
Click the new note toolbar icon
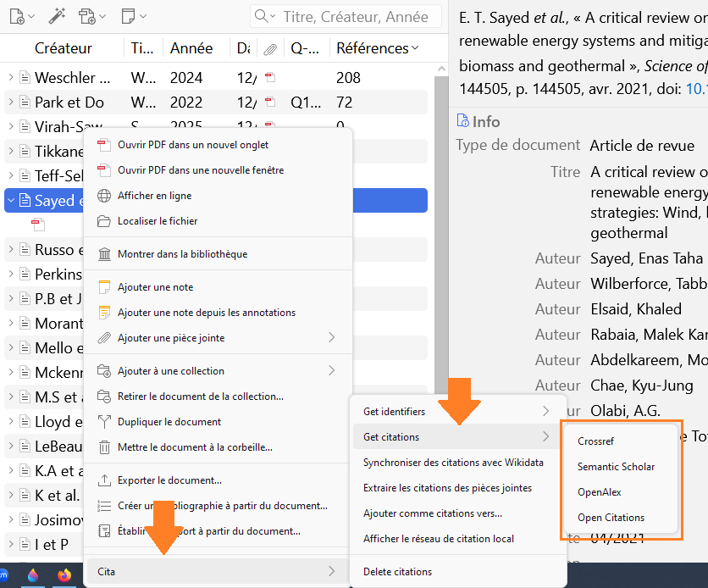pyautogui.click(x=129, y=16)
